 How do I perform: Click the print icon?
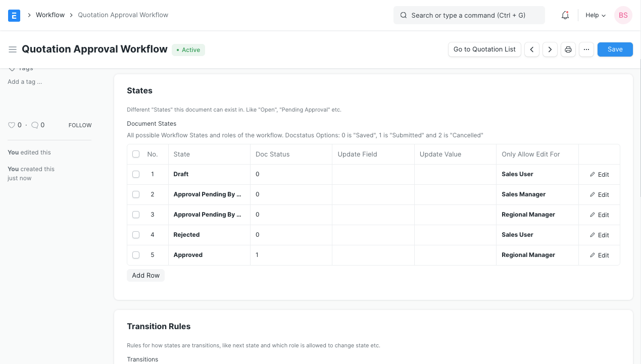coord(568,49)
